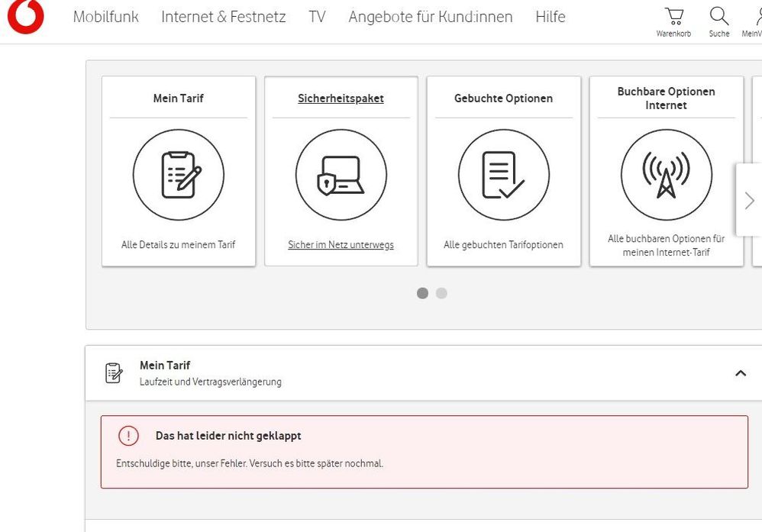Image resolution: width=762 pixels, height=532 pixels.
Task: Click the red error exclamation icon
Action: (128, 436)
